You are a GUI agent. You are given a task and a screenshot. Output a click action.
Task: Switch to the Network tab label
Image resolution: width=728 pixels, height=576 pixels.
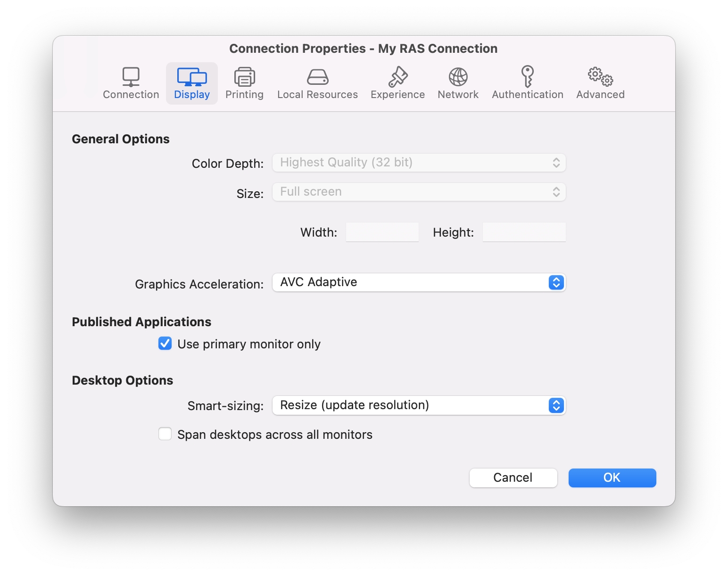(458, 95)
